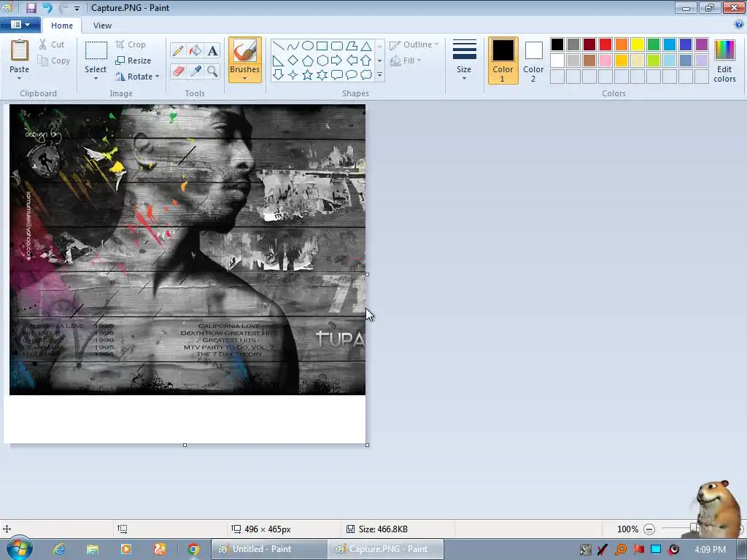
Task: Choose the Rounded rectangular callout shape
Action: click(337, 75)
